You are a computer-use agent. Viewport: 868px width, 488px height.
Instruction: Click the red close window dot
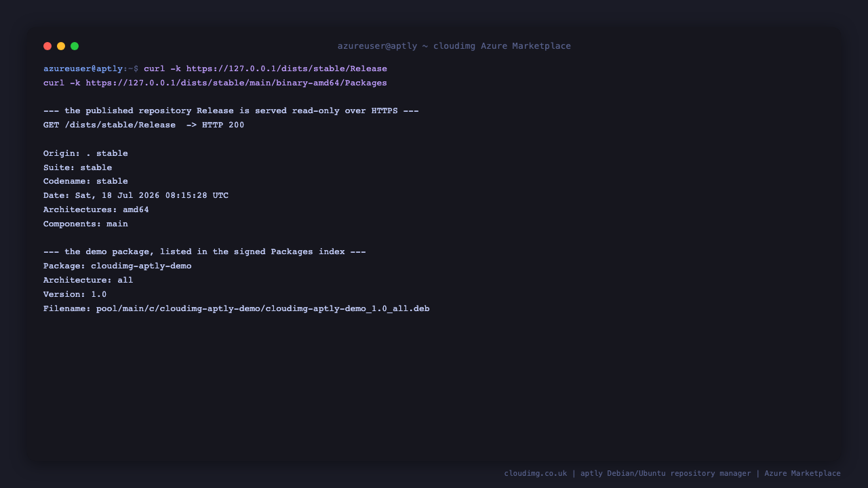(47, 46)
